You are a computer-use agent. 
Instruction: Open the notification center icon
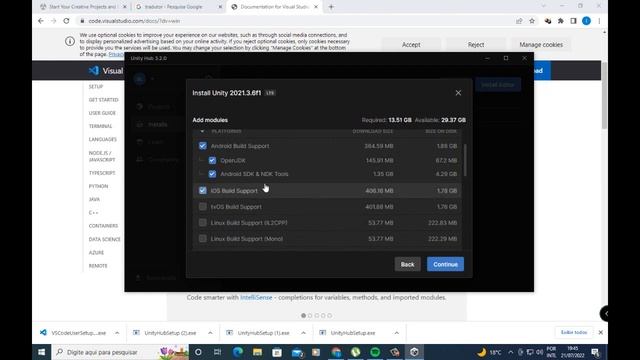(595, 352)
